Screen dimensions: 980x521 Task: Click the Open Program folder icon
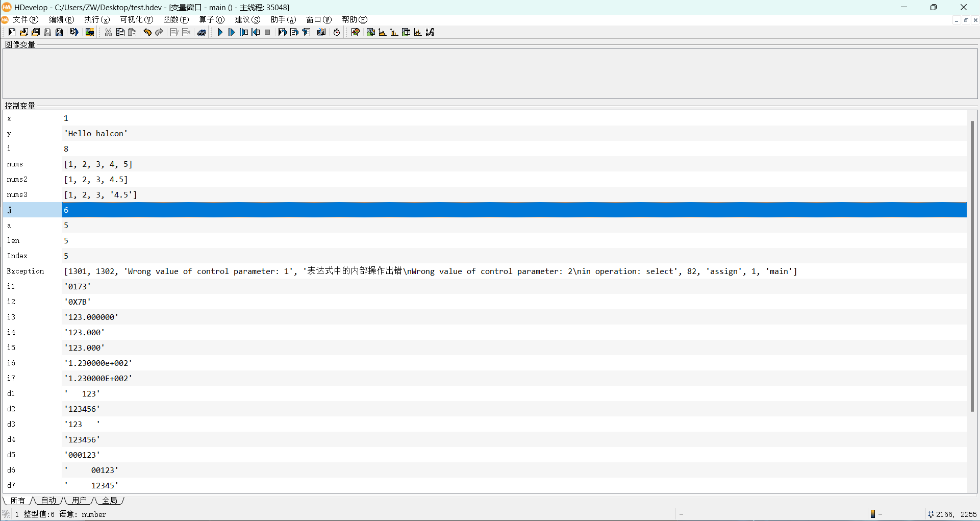click(23, 32)
